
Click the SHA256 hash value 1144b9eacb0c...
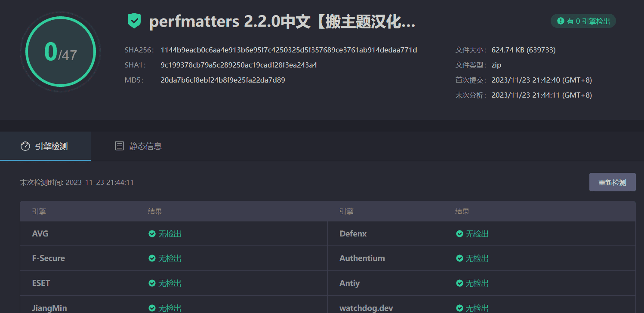coord(289,50)
